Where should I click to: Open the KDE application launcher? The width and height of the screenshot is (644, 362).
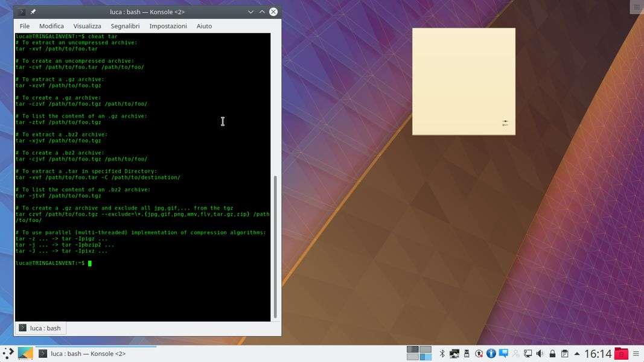(x=8, y=354)
